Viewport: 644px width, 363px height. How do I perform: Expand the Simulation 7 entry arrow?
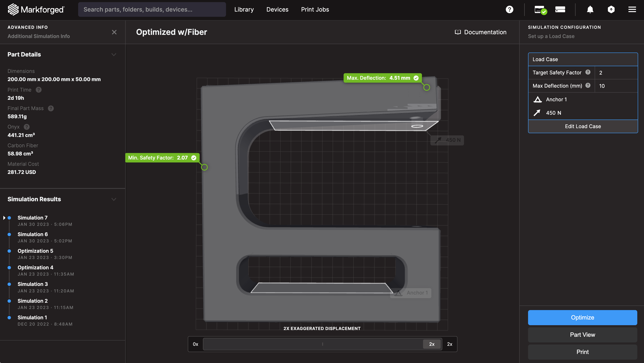[4, 218]
